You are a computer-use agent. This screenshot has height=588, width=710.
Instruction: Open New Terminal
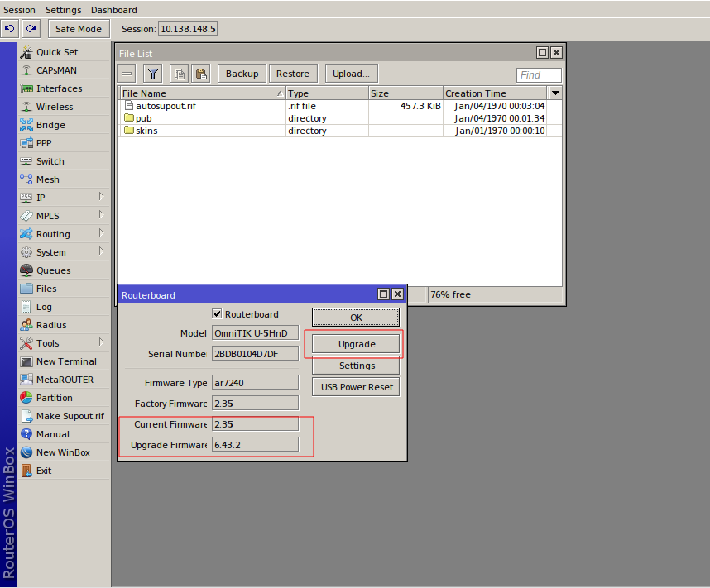pyautogui.click(x=64, y=361)
